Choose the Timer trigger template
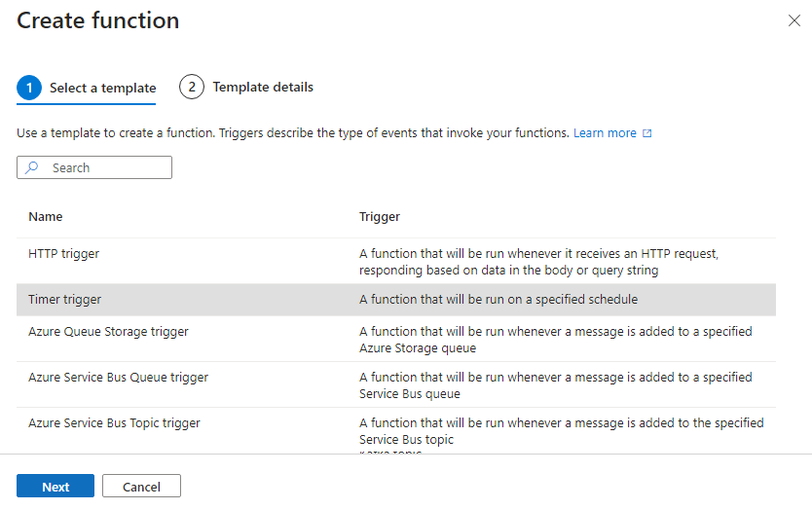This screenshot has height=510, width=812. (65, 300)
